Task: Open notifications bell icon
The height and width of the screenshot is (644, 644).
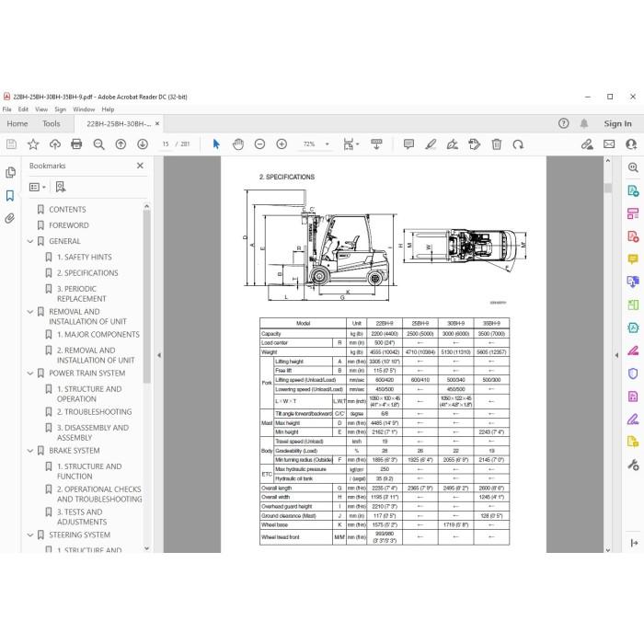Action: (584, 123)
